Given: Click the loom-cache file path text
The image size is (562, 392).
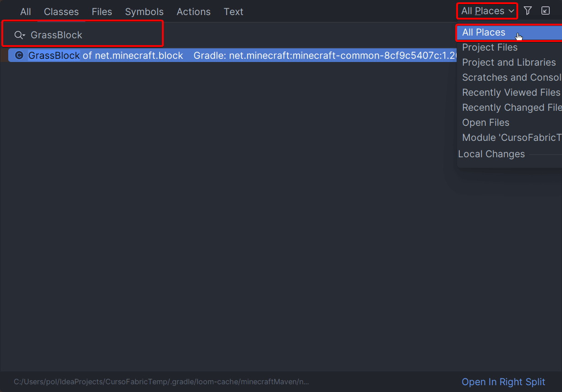Looking at the screenshot, I should click(161, 382).
